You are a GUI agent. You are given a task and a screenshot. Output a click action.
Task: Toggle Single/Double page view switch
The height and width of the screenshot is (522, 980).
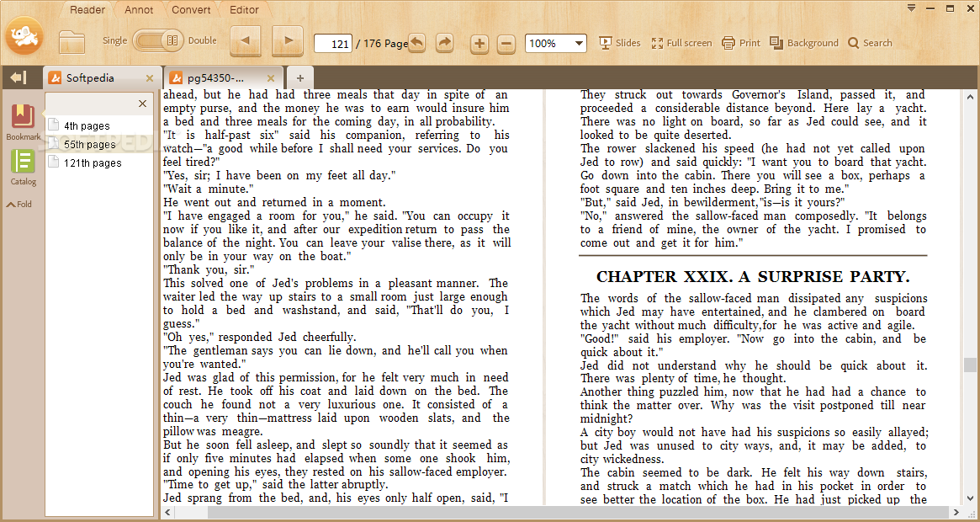pos(157,41)
